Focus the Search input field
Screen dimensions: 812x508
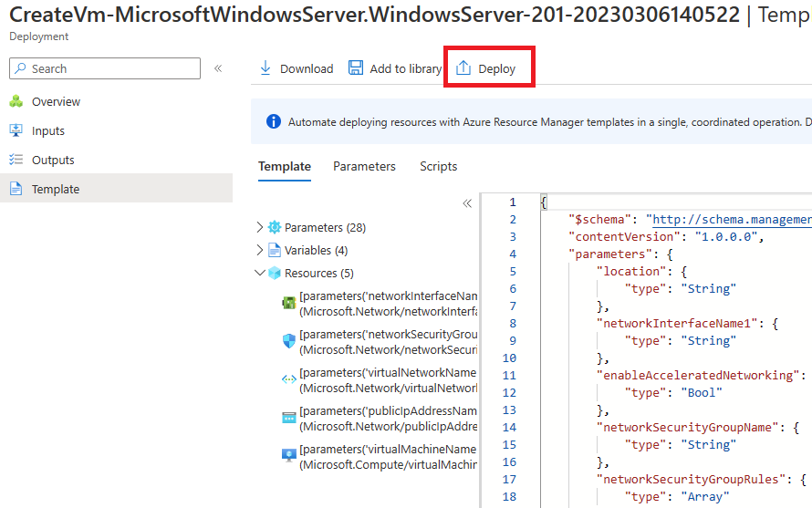coord(105,68)
